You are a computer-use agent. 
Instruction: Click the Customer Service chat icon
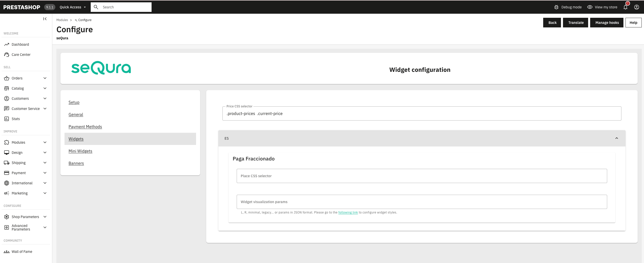pyautogui.click(x=7, y=109)
